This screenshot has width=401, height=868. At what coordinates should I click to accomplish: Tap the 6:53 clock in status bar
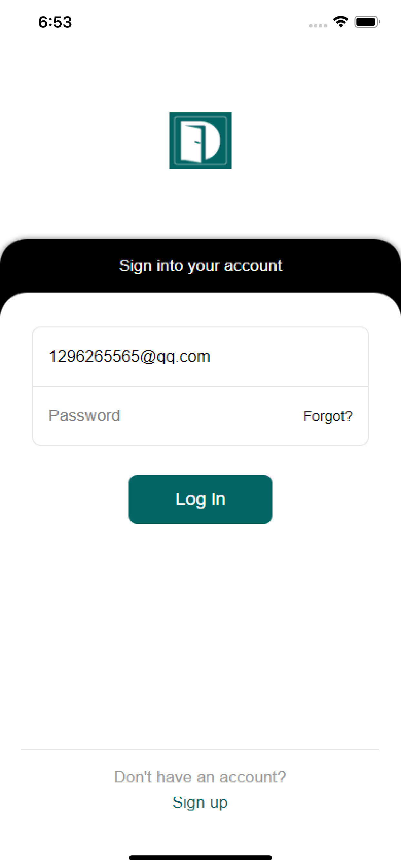55,22
